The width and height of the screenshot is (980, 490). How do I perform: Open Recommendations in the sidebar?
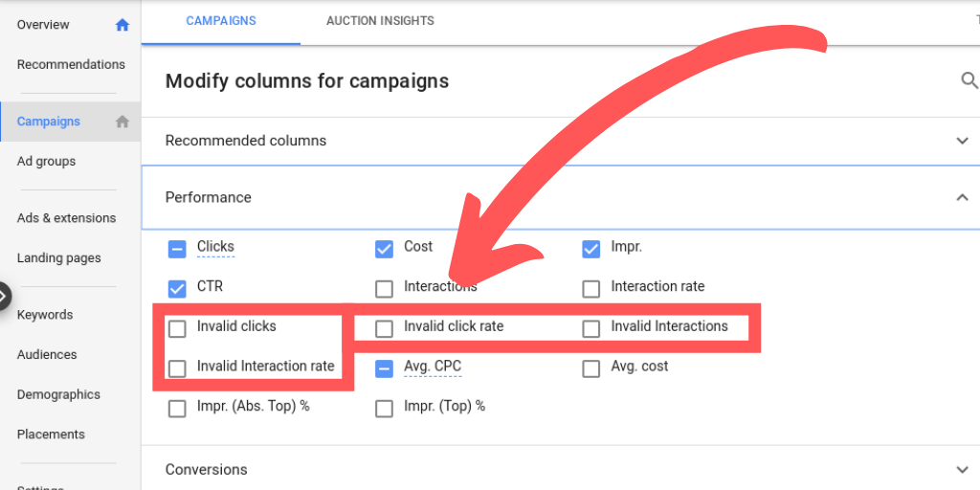pos(71,65)
